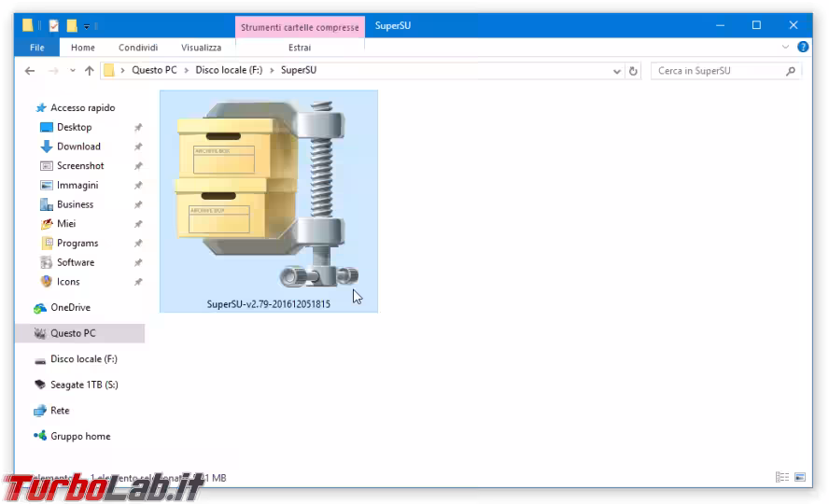Expand the ribbon with the chevron
Viewport: 829px width, 504px height.
pos(785,48)
